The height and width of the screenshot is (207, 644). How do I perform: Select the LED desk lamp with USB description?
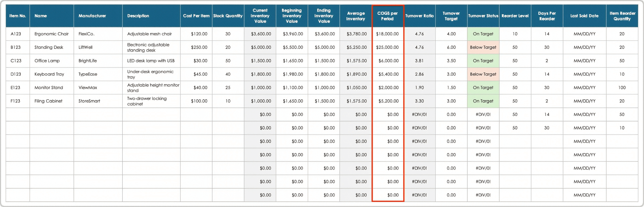pos(151,61)
